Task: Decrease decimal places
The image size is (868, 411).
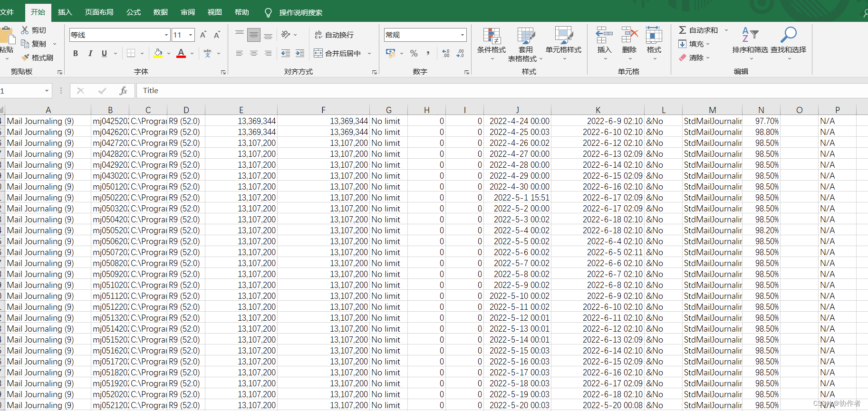Action: (x=460, y=53)
